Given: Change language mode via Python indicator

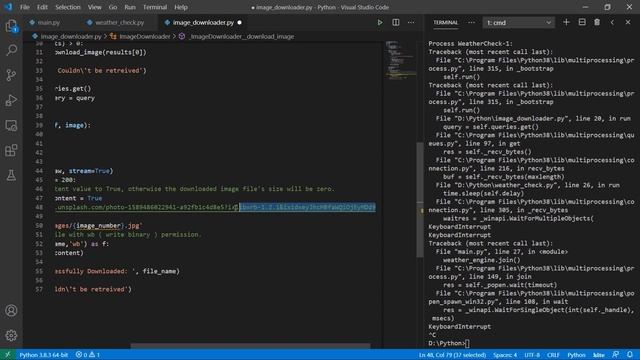Looking at the screenshot, I should (x=576, y=355).
